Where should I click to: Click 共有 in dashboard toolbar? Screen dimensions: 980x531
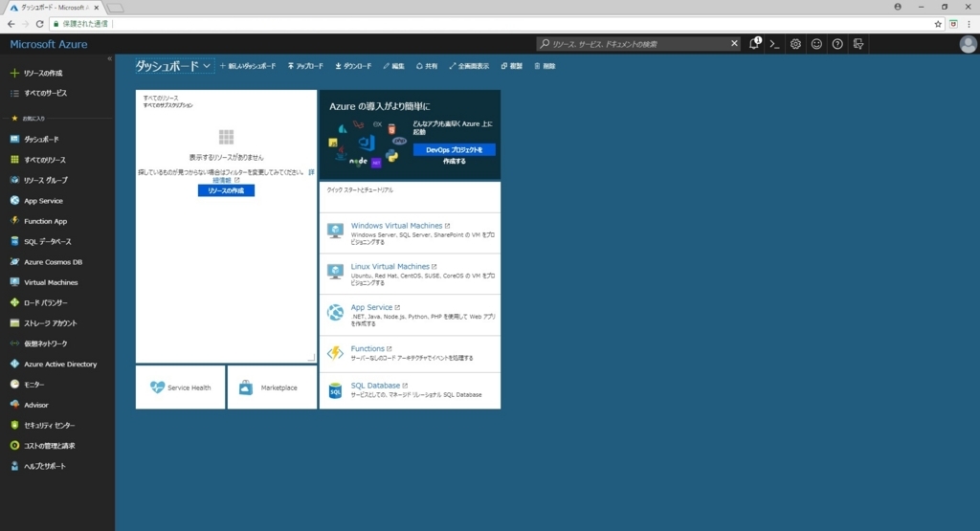pos(427,66)
